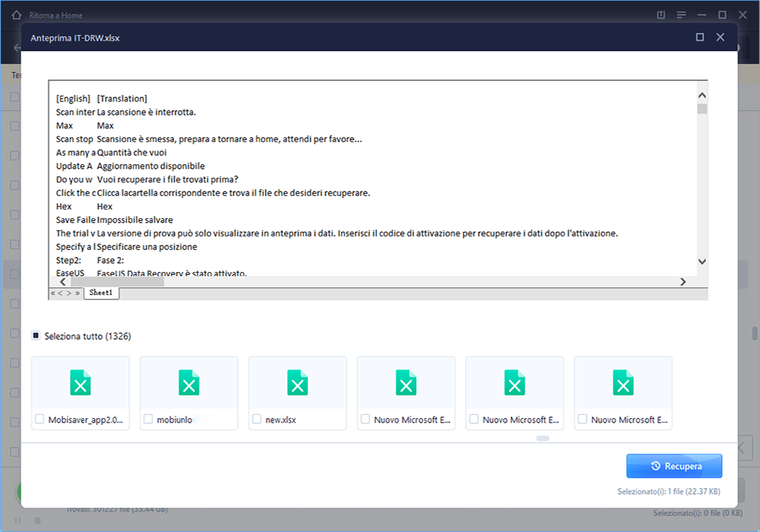The image size is (760, 532).
Task: Open the feedback icon in the main title bar
Action: [x=660, y=15]
